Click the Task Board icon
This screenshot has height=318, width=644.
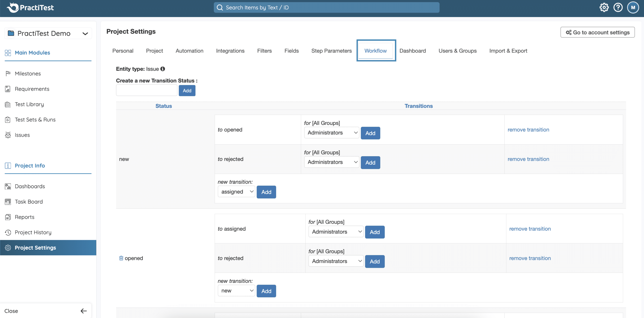pos(8,202)
